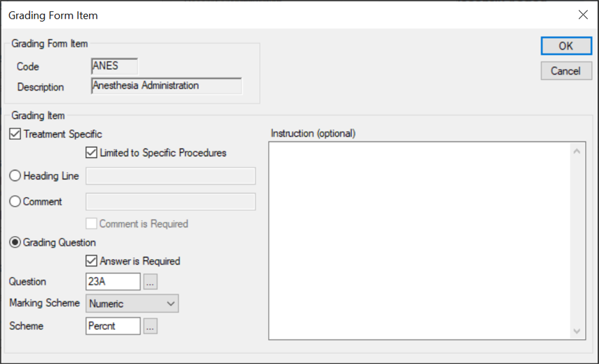This screenshot has width=599, height=364.
Task: Click the Cancel button
Action: click(x=566, y=71)
